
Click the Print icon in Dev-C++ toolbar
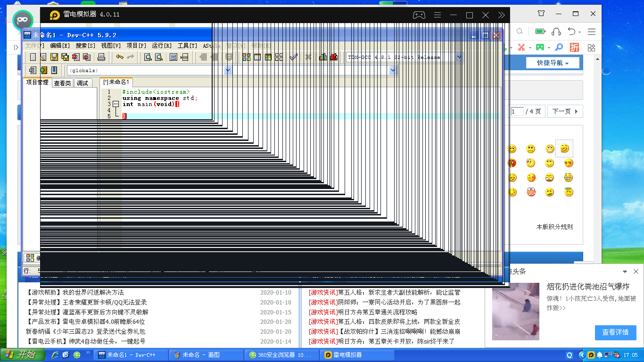point(101,57)
